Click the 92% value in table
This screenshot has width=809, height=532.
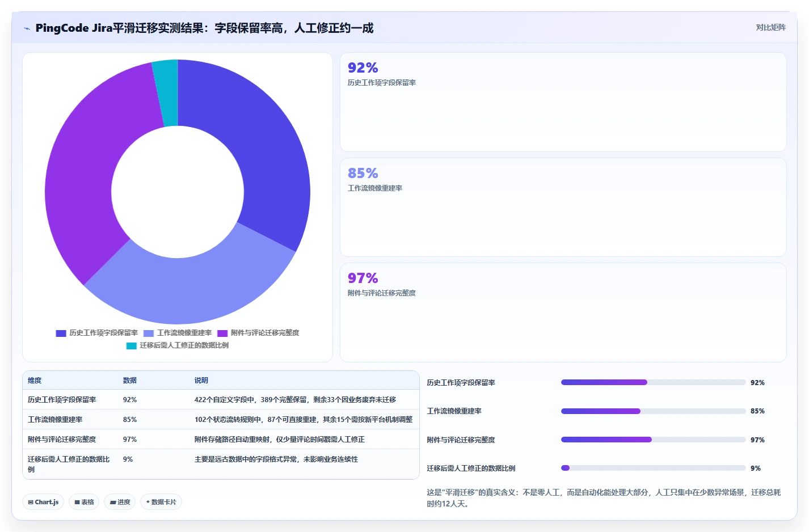tap(130, 400)
